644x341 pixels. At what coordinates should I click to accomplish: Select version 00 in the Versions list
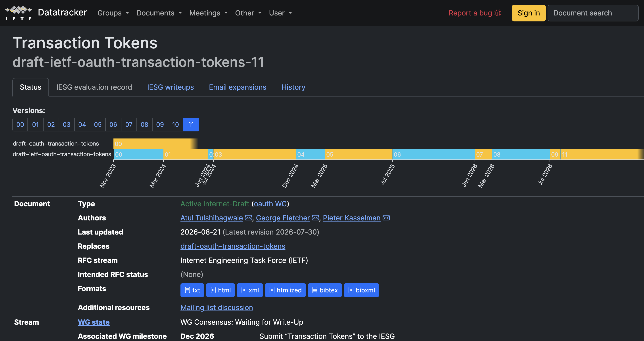click(x=20, y=125)
